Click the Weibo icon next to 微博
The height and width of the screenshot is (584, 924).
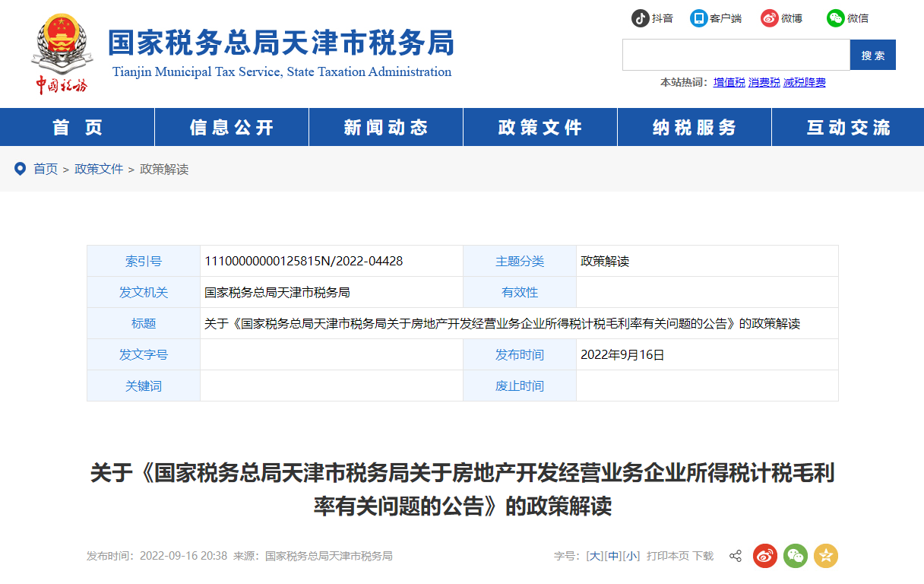pos(767,17)
